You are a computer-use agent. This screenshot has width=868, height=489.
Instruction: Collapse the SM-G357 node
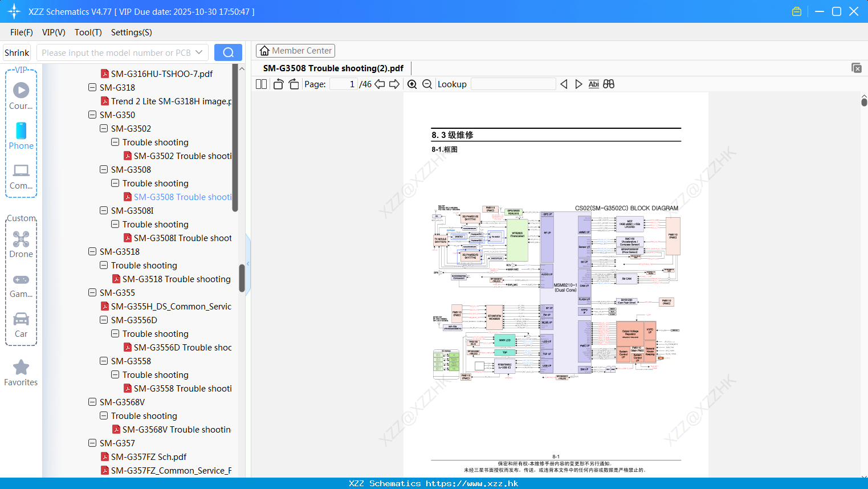pos(92,443)
